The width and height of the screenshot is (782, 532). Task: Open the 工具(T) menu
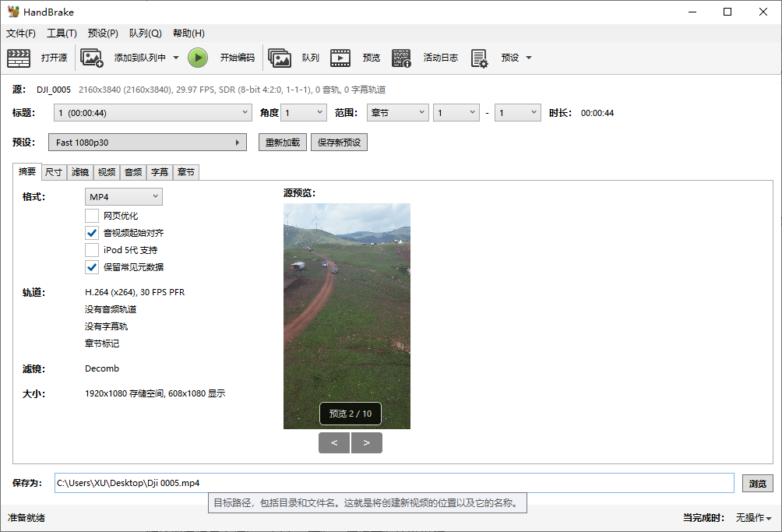coord(62,33)
